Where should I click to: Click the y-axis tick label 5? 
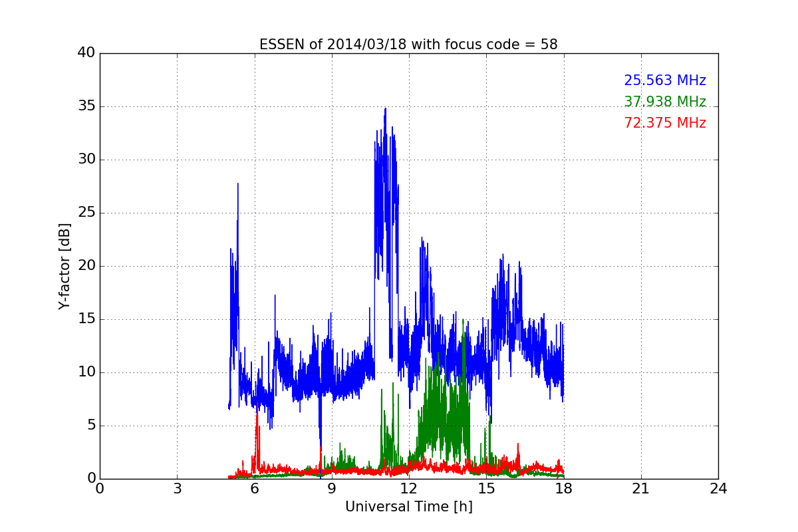tap(90, 426)
